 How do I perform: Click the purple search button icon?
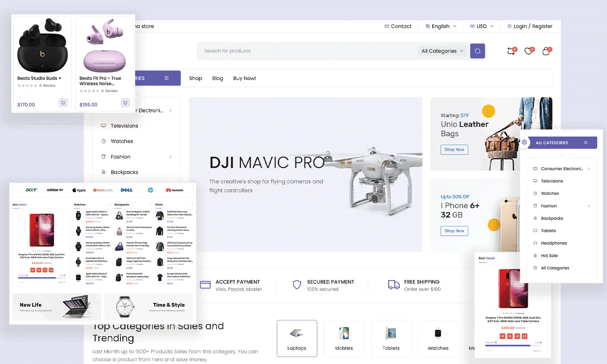click(x=478, y=51)
